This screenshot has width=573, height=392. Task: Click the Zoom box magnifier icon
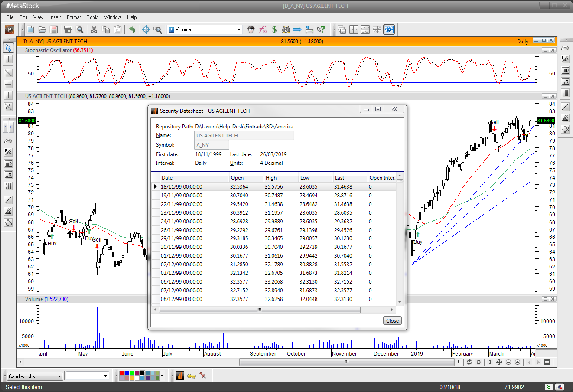pyautogui.click(x=158, y=29)
